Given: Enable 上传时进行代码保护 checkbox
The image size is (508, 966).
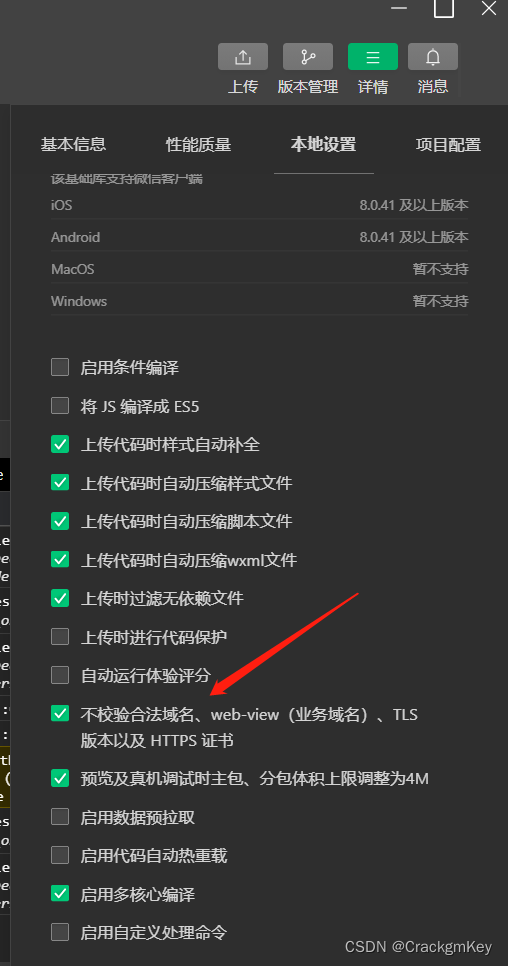Looking at the screenshot, I should tap(60, 636).
